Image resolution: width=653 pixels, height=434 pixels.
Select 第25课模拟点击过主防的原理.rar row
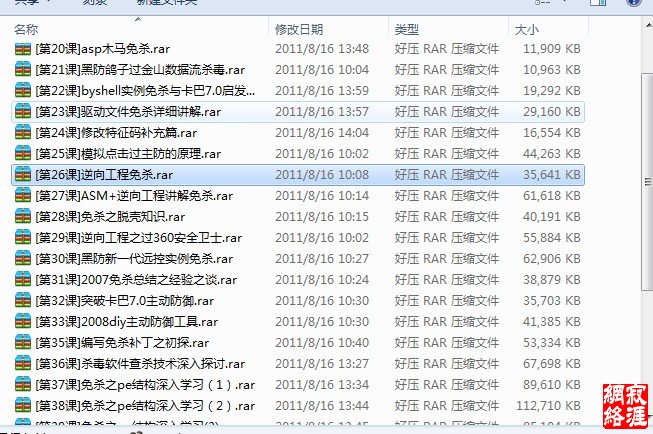pos(298,154)
